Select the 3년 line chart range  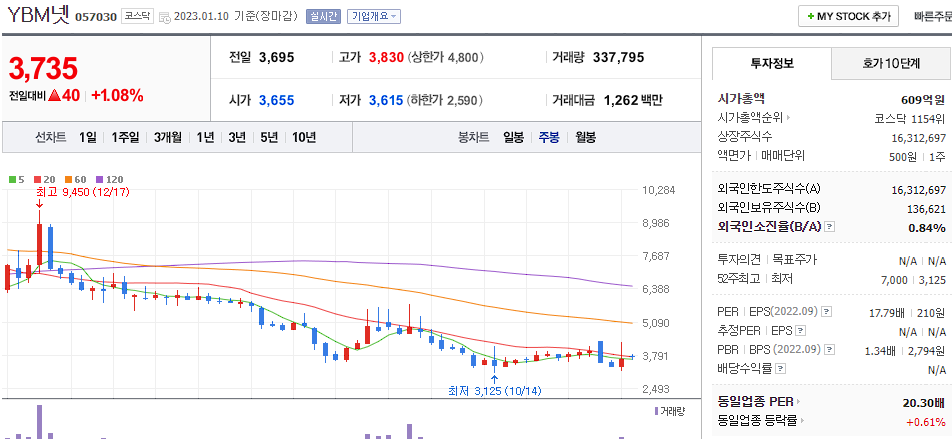[x=237, y=137]
